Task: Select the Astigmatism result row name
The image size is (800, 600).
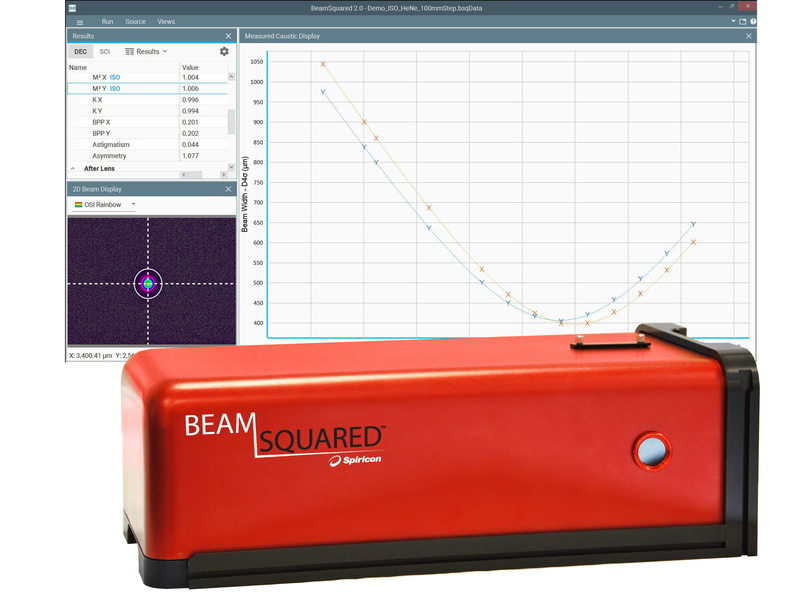Action: click(x=111, y=145)
